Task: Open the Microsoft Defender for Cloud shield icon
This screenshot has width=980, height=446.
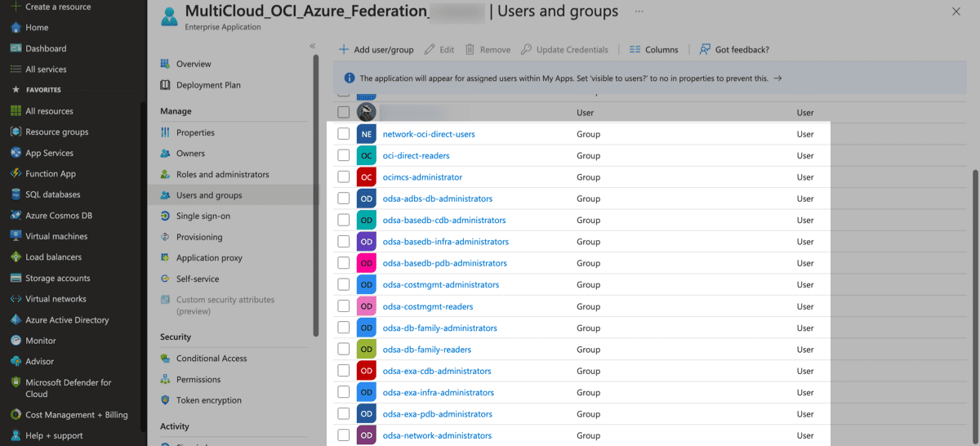Action: point(16,382)
